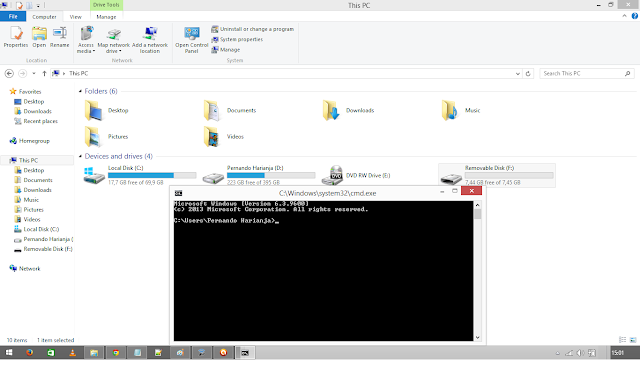Collapse the ribbon with the chevron

pos(624,16)
